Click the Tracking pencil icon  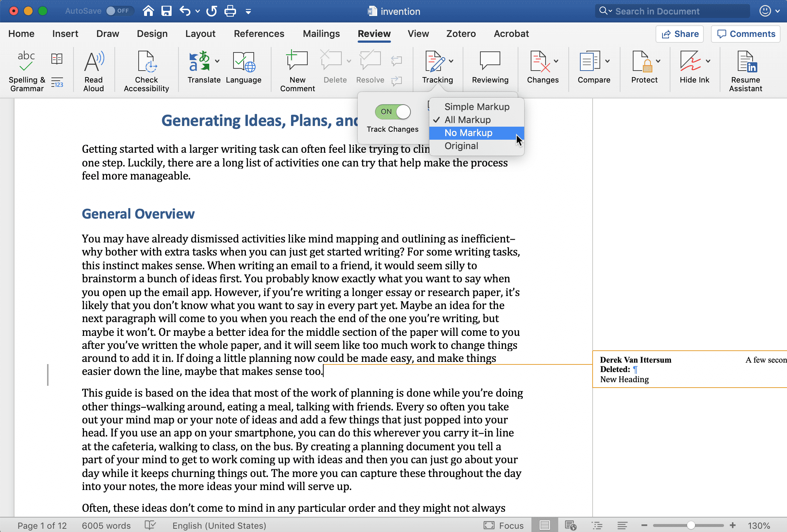pos(435,61)
